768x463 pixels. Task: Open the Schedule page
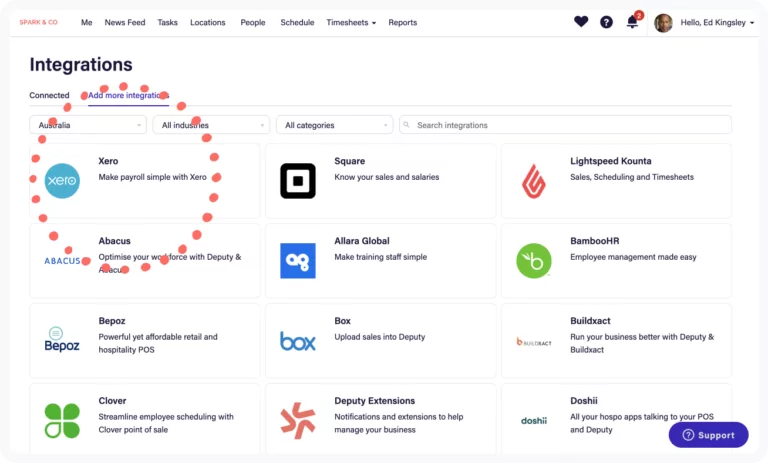[297, 23]
